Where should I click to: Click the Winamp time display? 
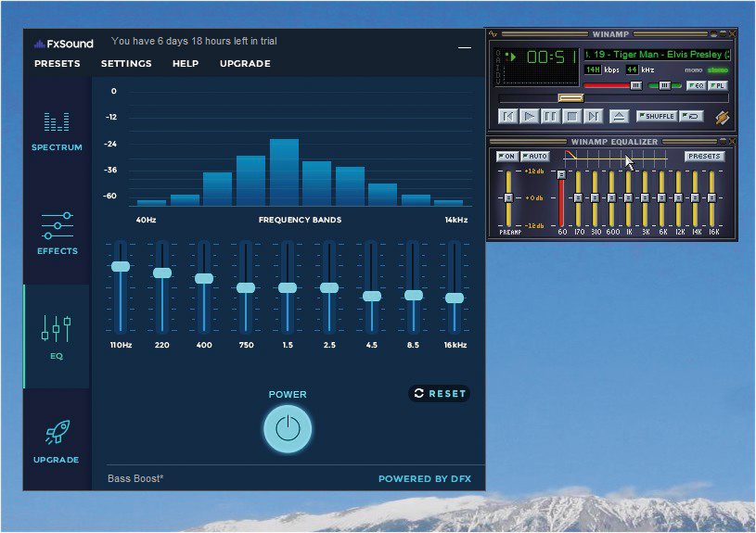[x=551, y=57]
